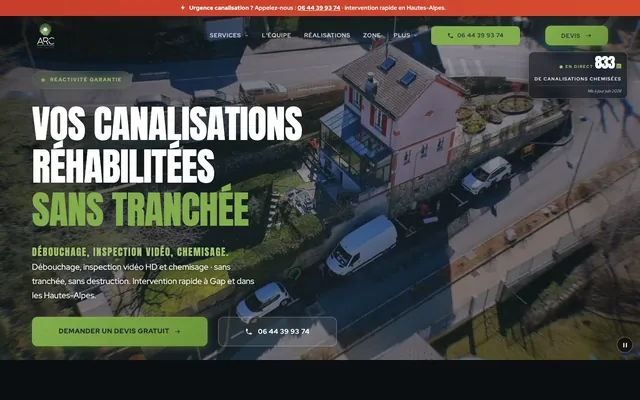640x400 pixels.
Task: Pause the background video
Action: tap(624, 345)
